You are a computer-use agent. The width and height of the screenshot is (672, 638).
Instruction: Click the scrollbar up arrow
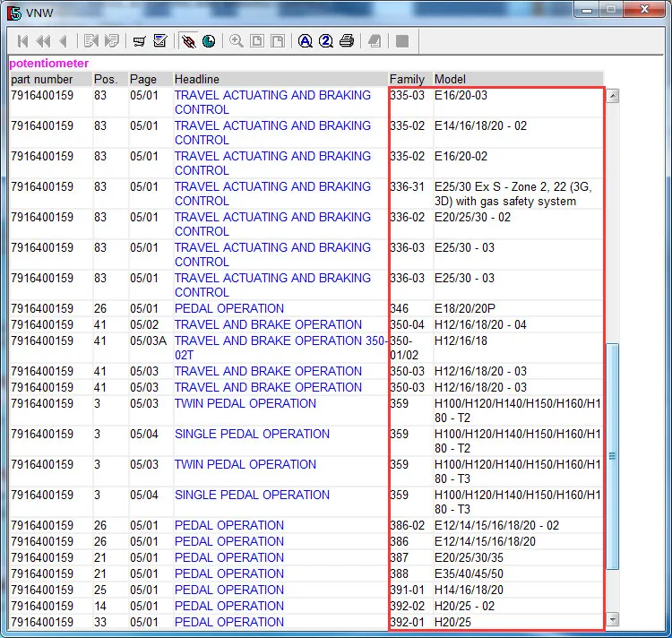[x=613, y=96]
